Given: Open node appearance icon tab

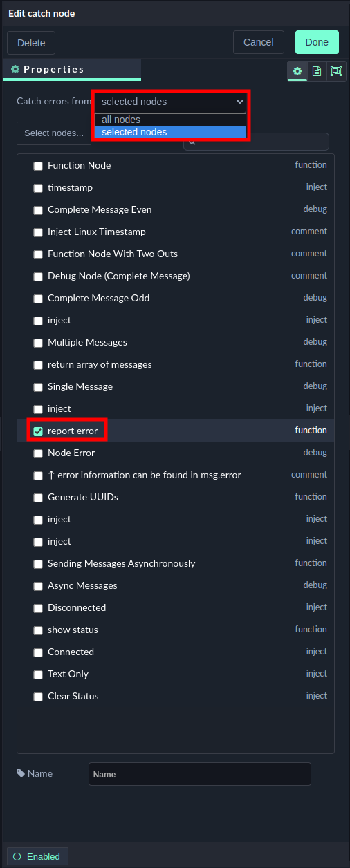Looking at the screenshot, I should pyautogui.click(x=336, y=71).
